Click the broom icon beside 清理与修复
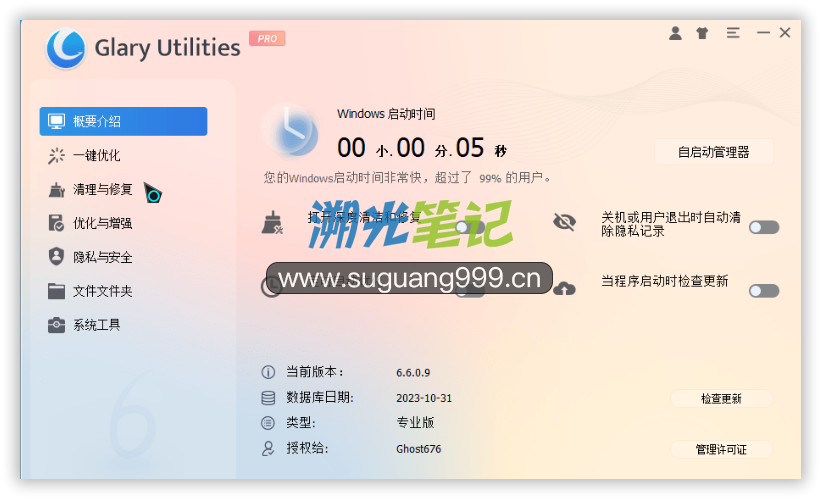821x499 pixels. 57,190
